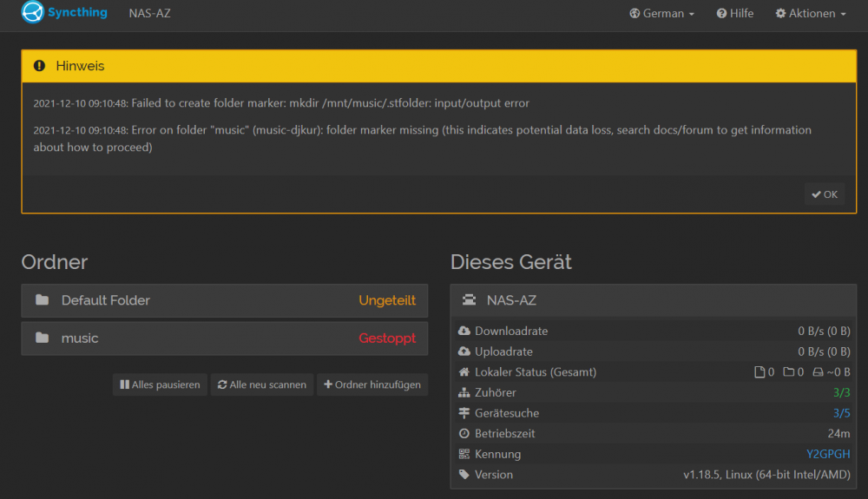
Task: Click the Syncthing logo icon
Action: (x=33, y=12)
